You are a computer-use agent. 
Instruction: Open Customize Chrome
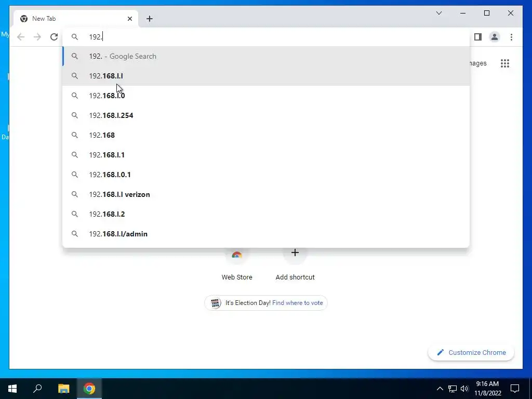471,353
